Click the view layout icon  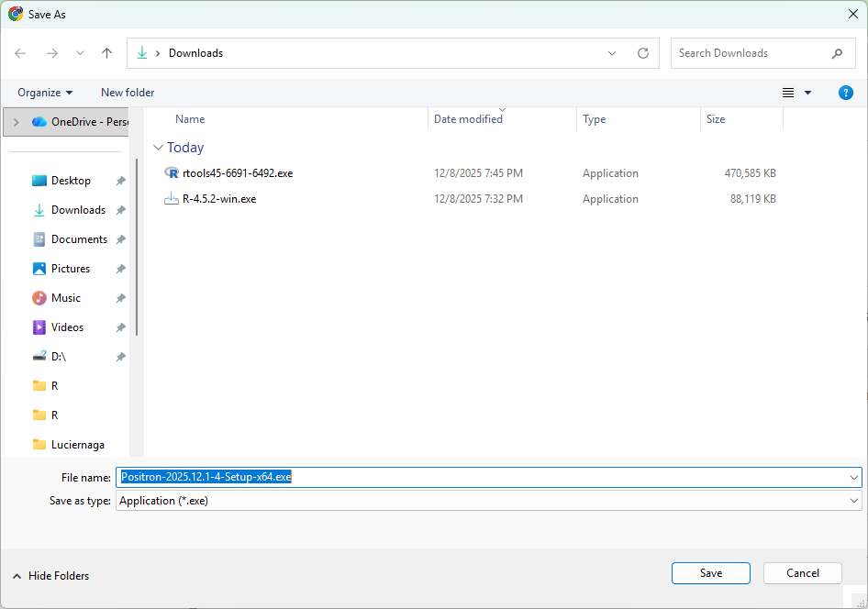(x=788, y=93)
